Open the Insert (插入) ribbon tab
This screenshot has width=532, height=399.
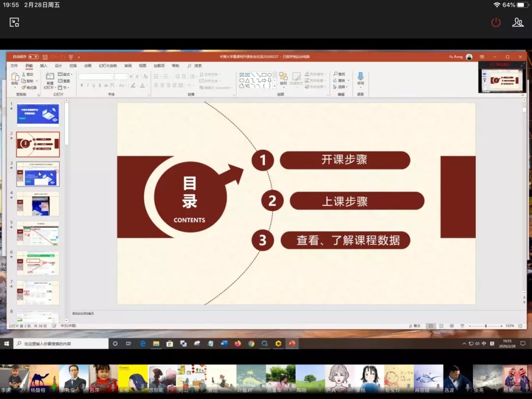pyautogui.click(x=44, y=66)
